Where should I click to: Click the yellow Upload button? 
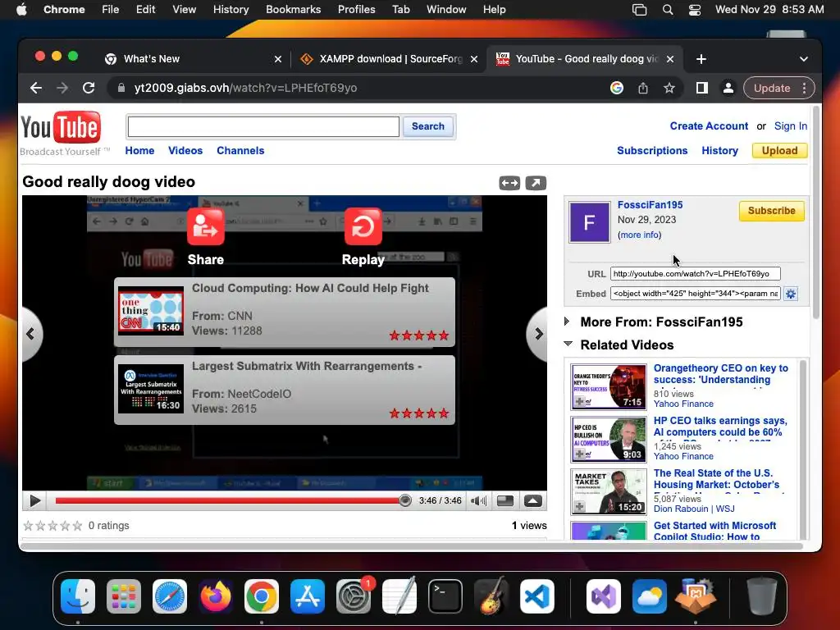779,151
